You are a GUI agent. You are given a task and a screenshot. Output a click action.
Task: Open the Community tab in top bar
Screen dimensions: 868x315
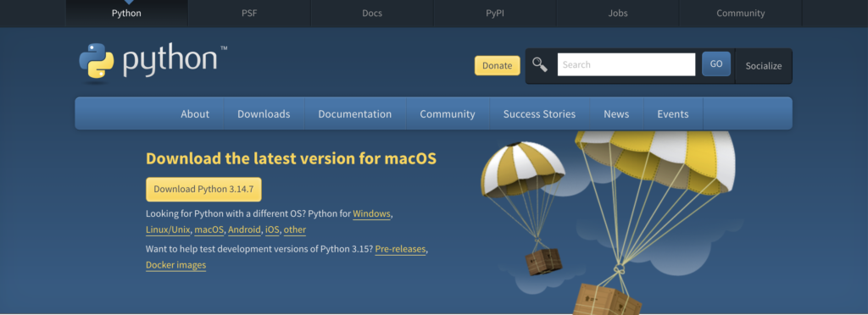[x=740, y=14]
